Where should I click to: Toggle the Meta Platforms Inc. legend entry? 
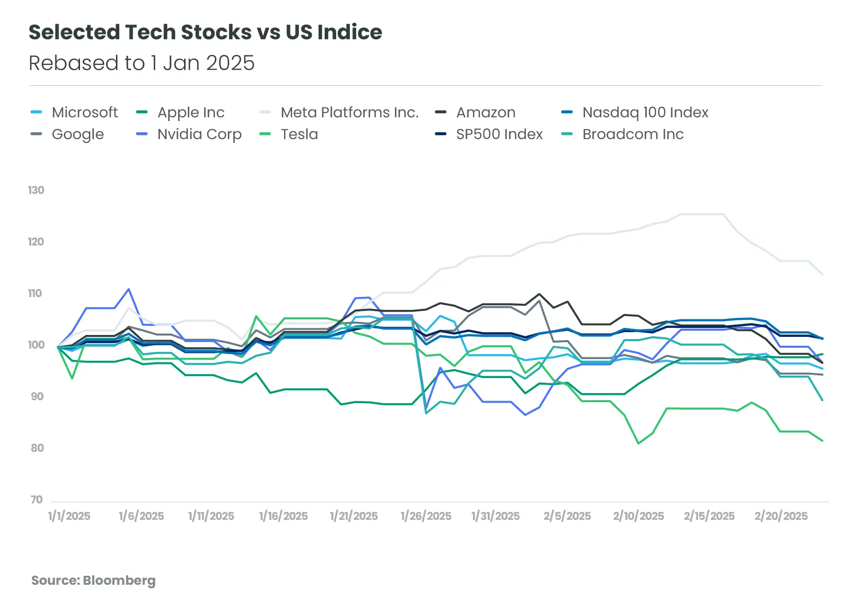coord(349,113)
